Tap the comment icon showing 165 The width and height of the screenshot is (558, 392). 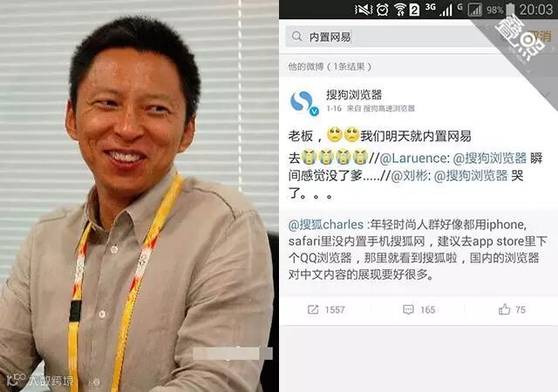tap(408, 309)
